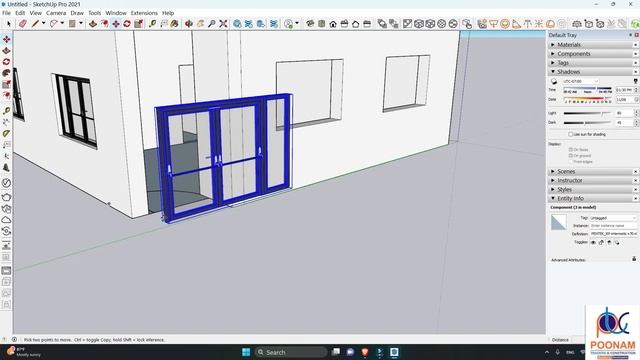The image size is (640, 360).
Task: Adjust the Date slider in Shadows panel
Action: pos(587,98)
